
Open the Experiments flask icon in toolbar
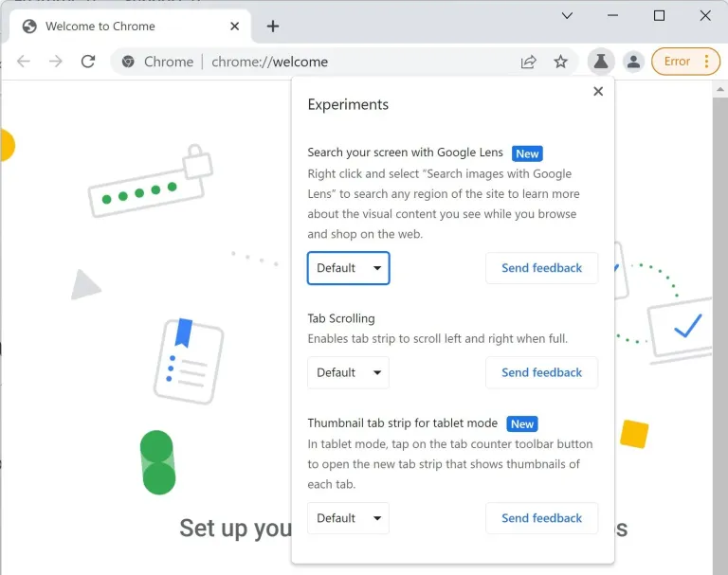[601, 62]
